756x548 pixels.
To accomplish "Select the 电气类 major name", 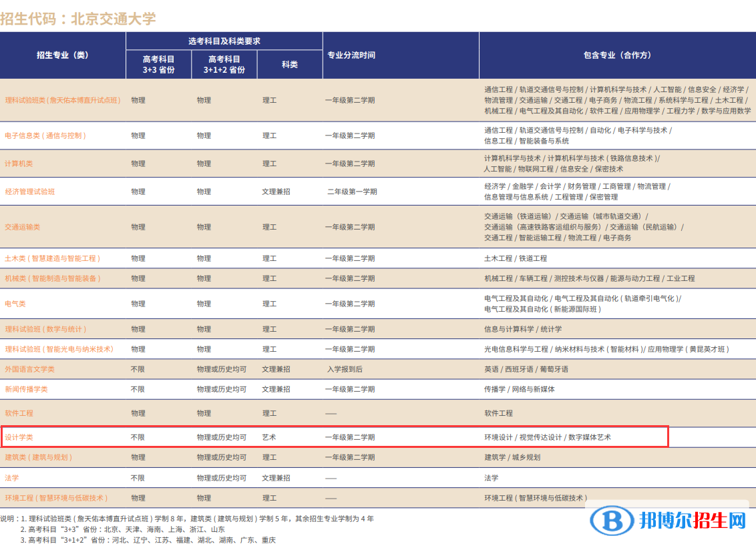I will (15, 304).
